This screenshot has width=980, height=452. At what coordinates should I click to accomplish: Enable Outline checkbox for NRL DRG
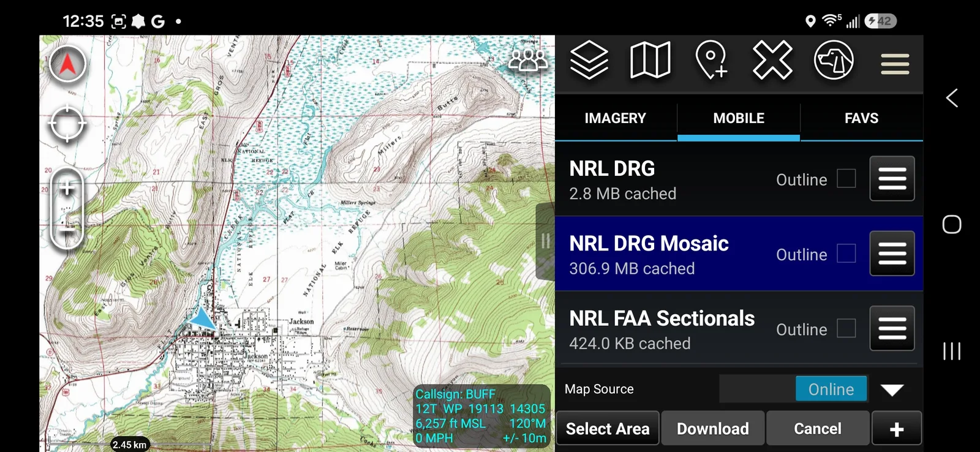(x=846, y=179)
